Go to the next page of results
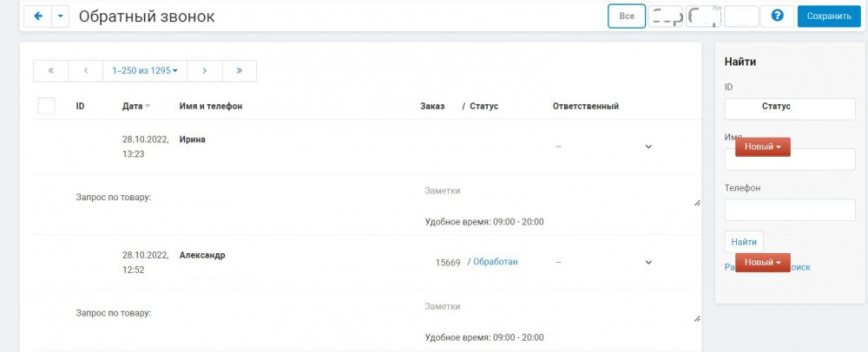868x352 pixels. point(205,70)
